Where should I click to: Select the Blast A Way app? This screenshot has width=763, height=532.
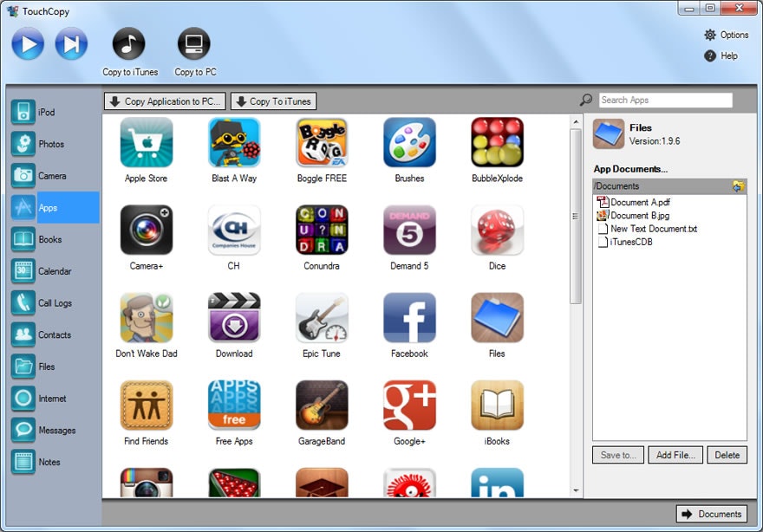pos(234,150)
